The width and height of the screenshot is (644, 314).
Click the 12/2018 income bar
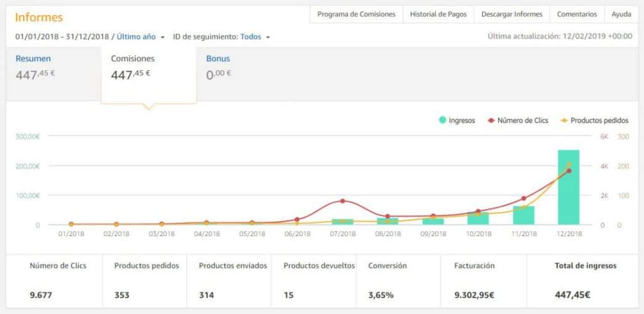569,187
